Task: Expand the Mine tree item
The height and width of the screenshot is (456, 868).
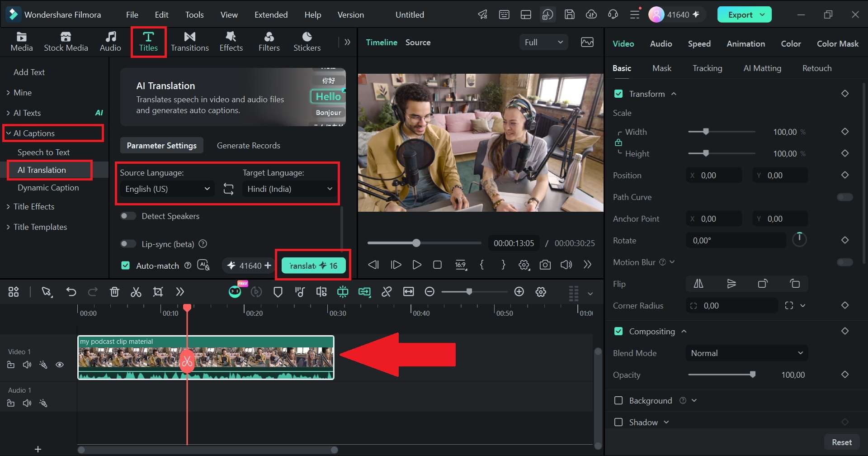Action: 8,92
